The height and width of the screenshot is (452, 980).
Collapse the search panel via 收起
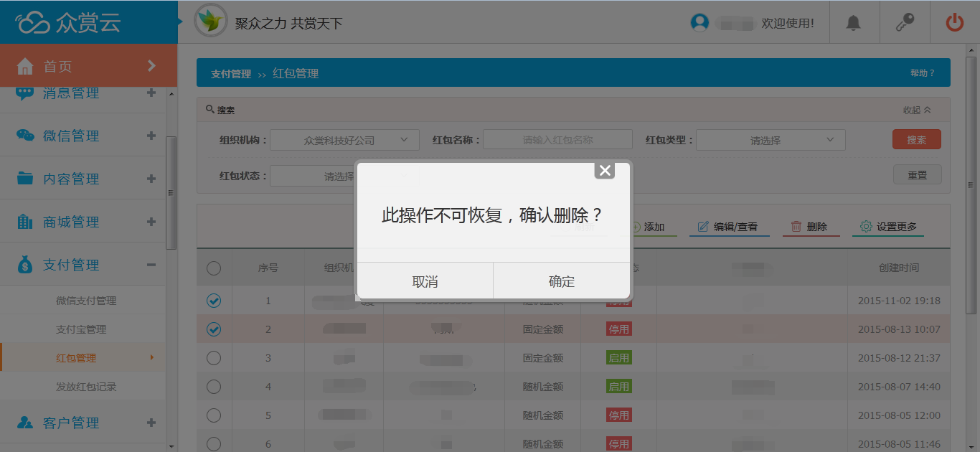[x=917, y=110]
